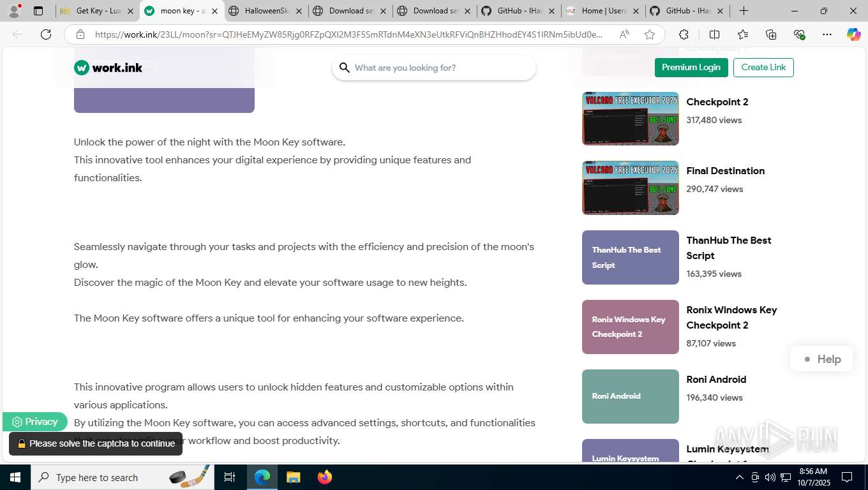The width and height of the screenshot is (868, 490).
Task: Switch to last GitHub - IHa tab
Action: (687, 11)
